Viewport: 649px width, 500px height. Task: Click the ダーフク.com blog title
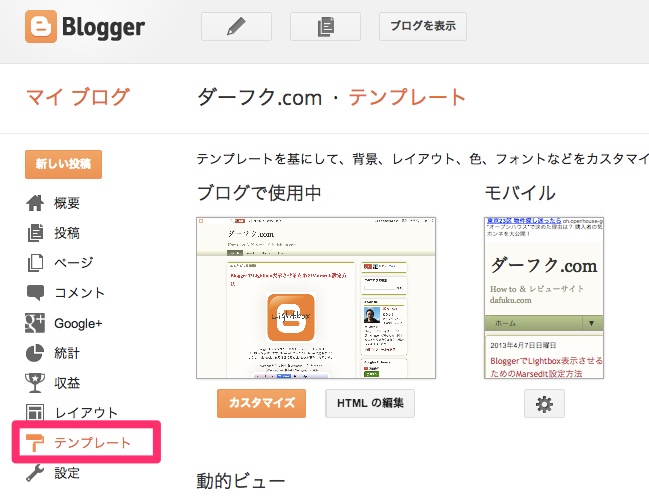pyautogui.click(x=260, y=98)
